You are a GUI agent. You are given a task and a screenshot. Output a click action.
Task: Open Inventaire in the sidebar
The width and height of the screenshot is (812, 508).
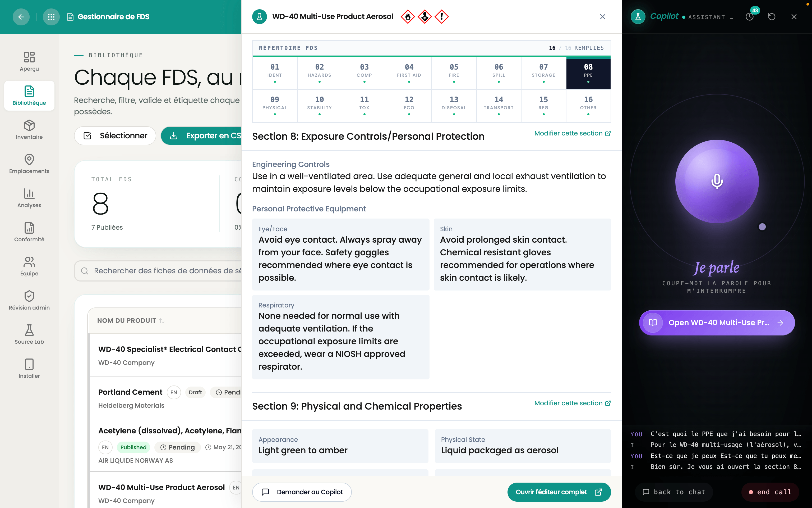pyautogui.click(x=29, y=130)
